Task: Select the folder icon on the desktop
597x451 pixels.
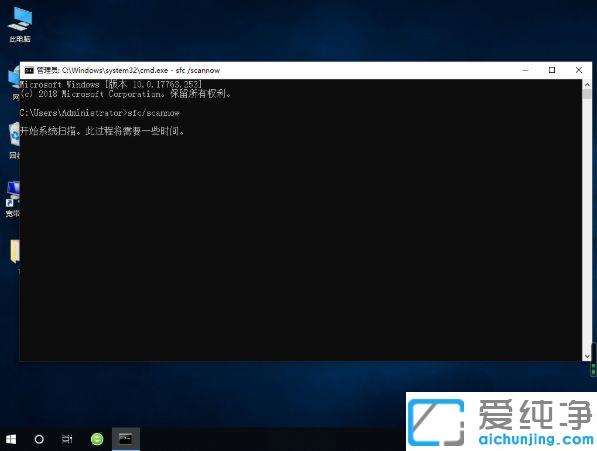Action: point(14,251)
